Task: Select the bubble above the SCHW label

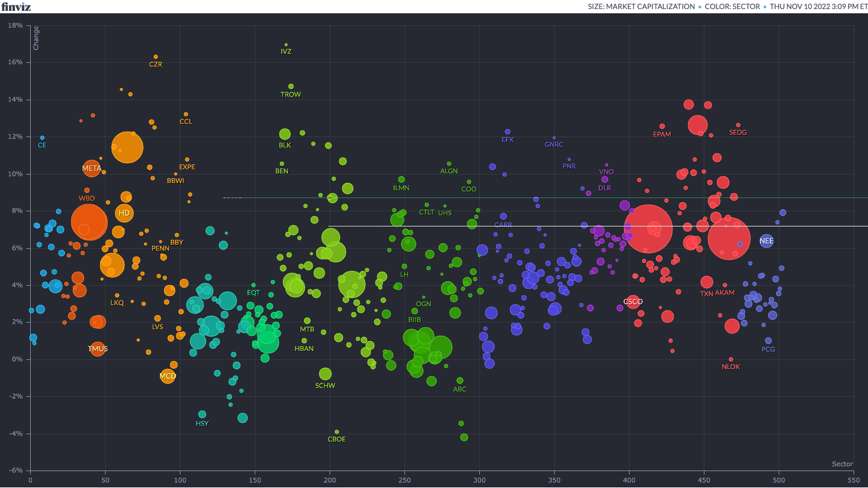Action: point(325,374)
